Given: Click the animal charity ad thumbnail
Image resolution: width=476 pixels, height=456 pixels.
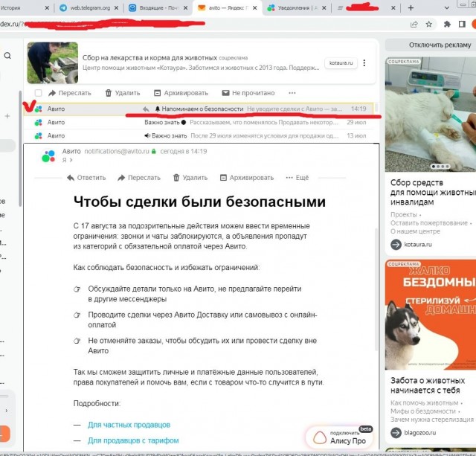Looking at the screenshot, I should coord(53,62).
